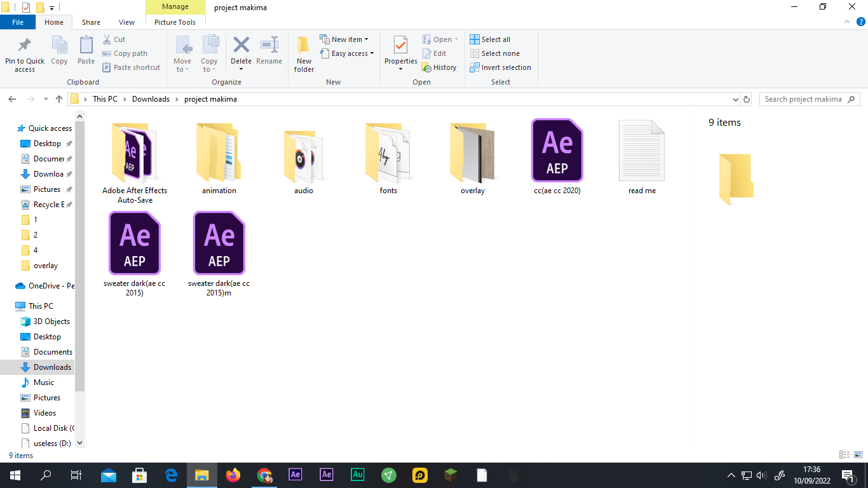Switch to the Home ribbon tab
Viewport: 868px width, 488px height.
tap(54, 22)
